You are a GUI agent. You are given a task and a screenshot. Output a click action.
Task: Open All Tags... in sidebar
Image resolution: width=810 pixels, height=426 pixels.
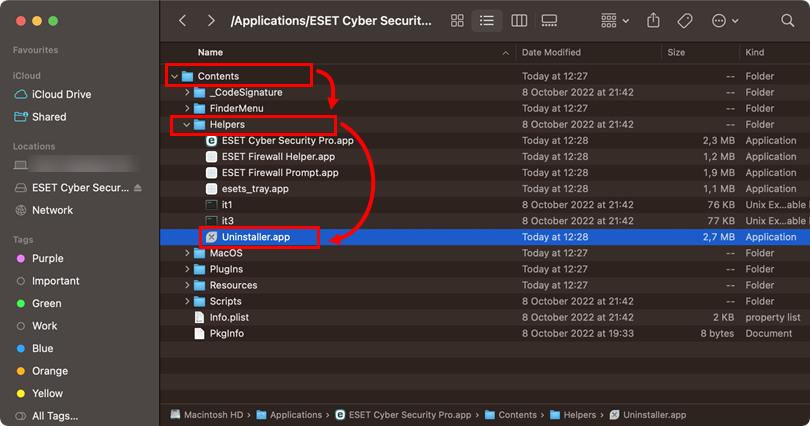coord(47,416)
